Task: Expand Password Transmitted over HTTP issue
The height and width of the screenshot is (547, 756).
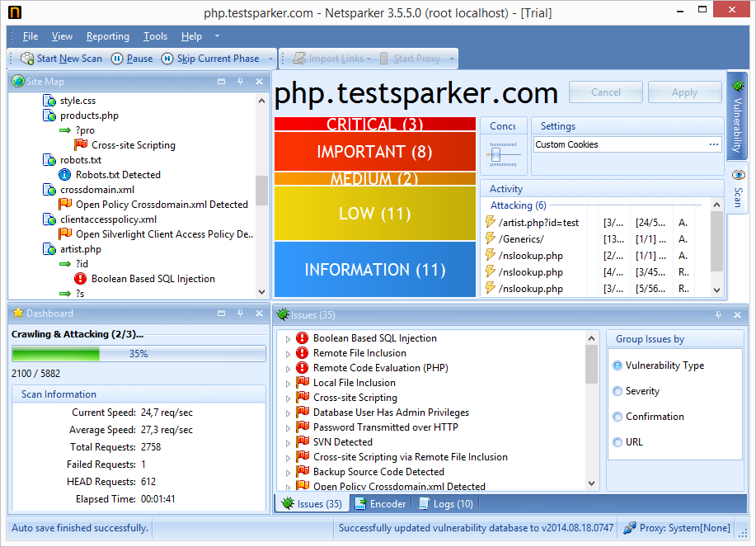Action: click(x=288, y=428)
